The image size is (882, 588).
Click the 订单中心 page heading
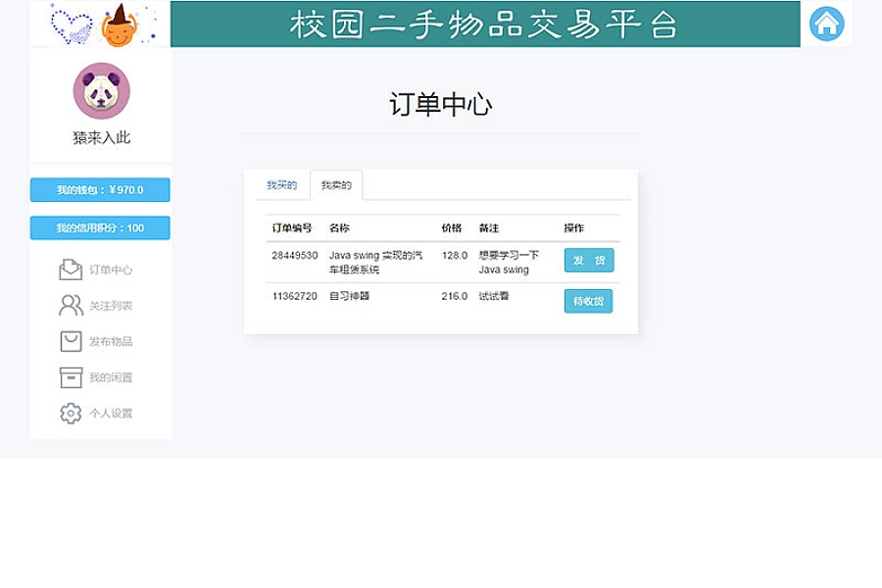tap(440, 105)
